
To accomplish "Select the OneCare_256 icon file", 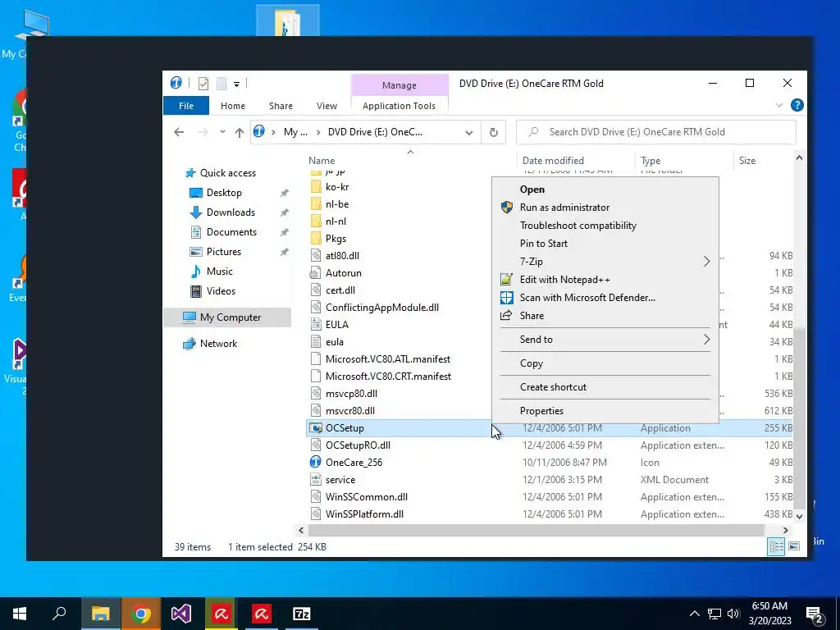I will point(354,463).
